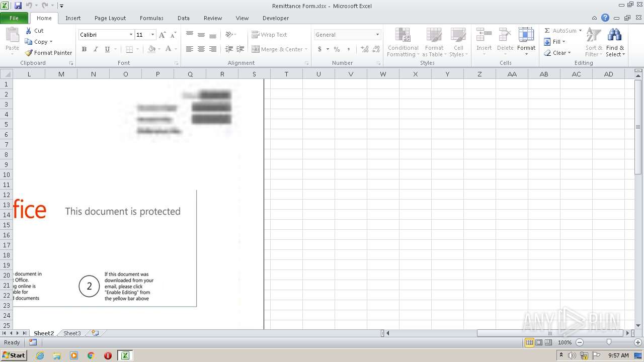The image size is (644, 362).
Task: Click the Insert Worksheet icon
Action: 95,333
